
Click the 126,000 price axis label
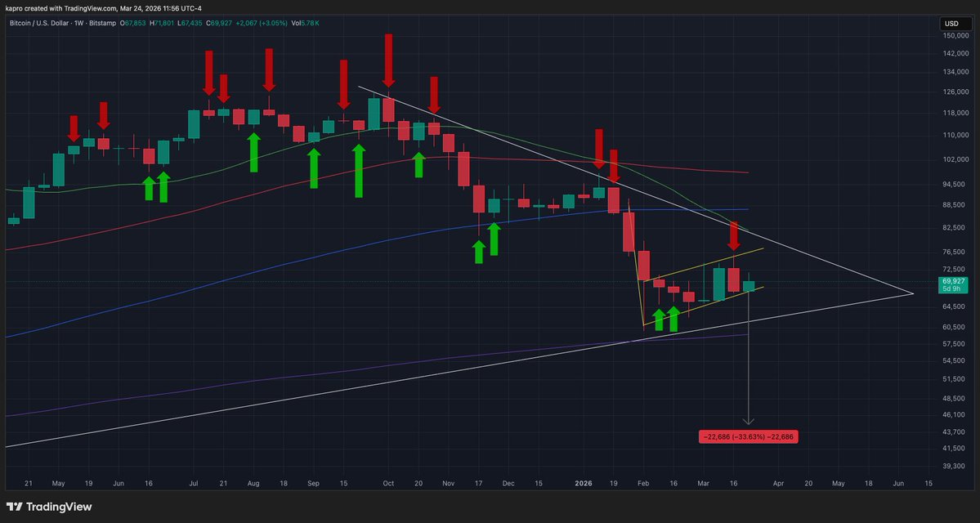pyautogui.click(x=955, y=92)
